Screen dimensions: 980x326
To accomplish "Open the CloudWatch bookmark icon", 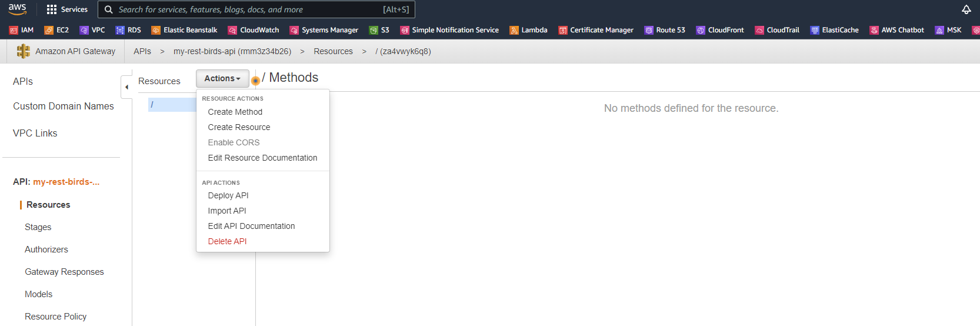I will (232, 30).
